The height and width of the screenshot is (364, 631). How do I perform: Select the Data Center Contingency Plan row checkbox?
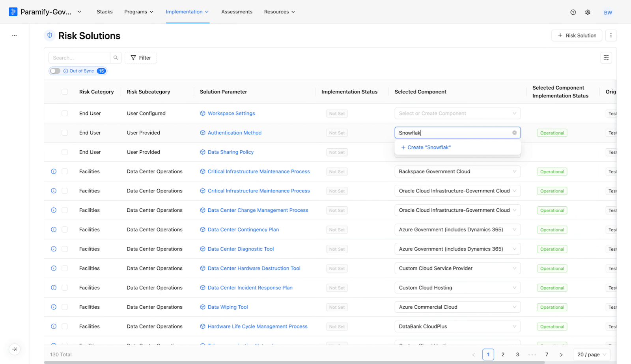[x=65, y=230]
